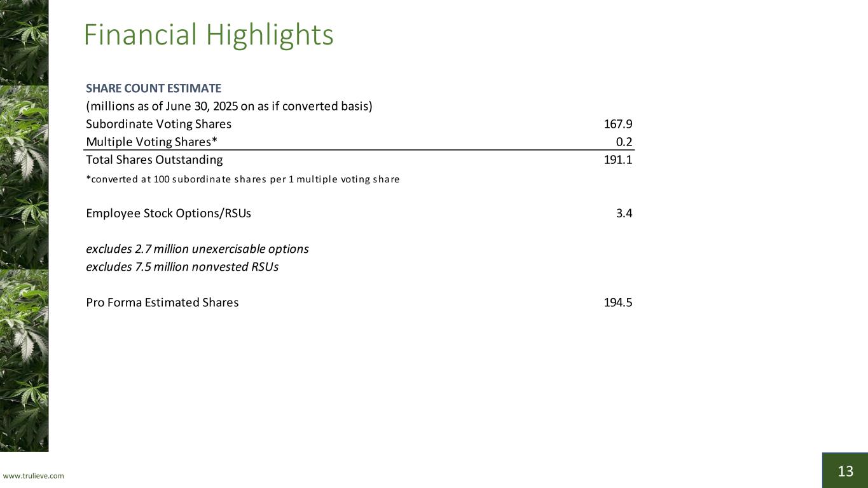Click the 167.9 share count value
This screenshot has width=868, height=488.
[617, 124]
